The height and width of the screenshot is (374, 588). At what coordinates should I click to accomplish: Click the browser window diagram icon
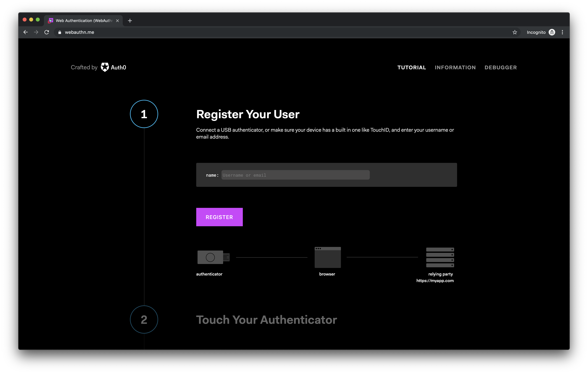point(327,257)
